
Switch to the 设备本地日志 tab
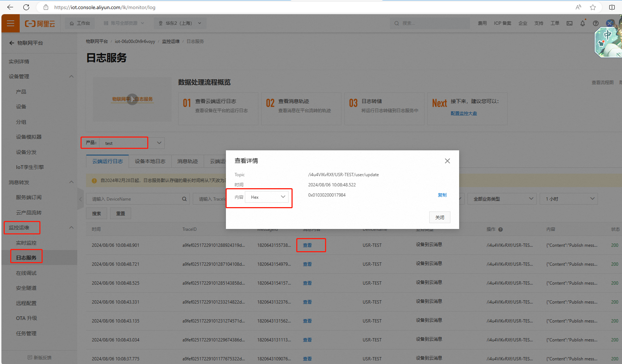click(x=150, y=161)
